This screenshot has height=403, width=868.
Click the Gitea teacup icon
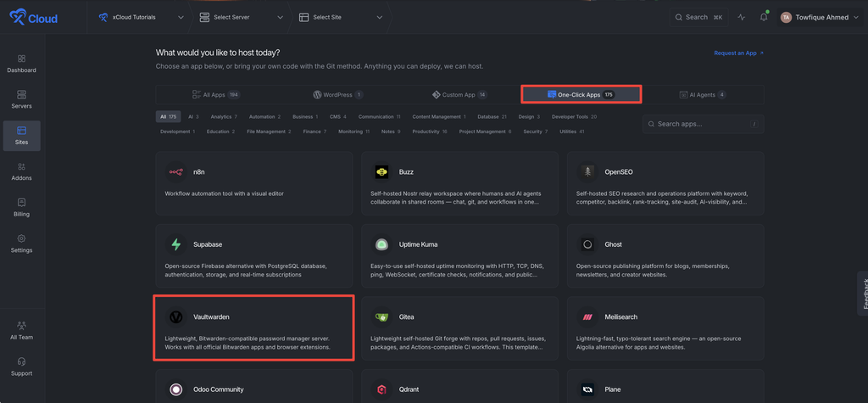click(381, 317)
